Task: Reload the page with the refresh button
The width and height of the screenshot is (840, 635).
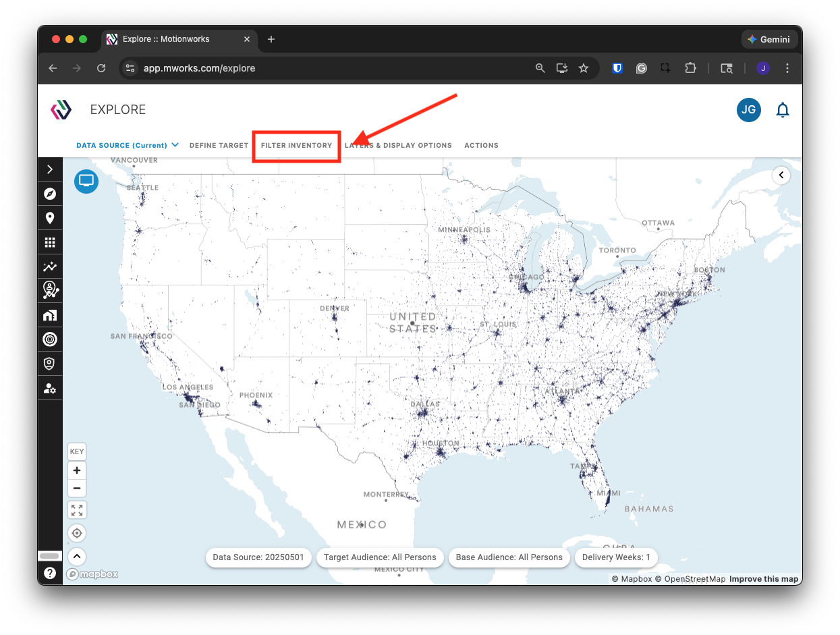Action: click(101, 68)
